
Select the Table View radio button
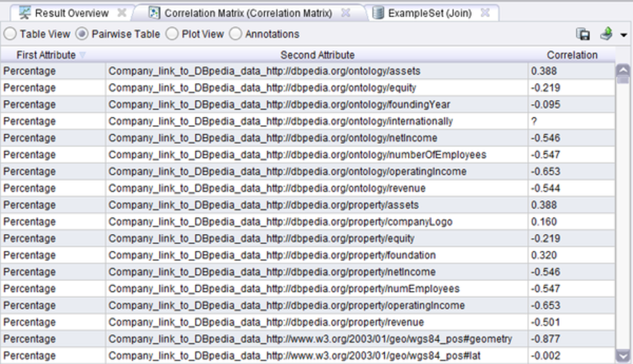click(x=10, y=34)
